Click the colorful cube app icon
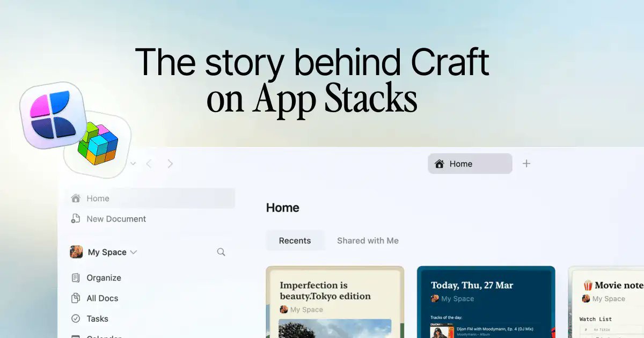This screenshot has height=338, width=644. (x=98, y=143)
